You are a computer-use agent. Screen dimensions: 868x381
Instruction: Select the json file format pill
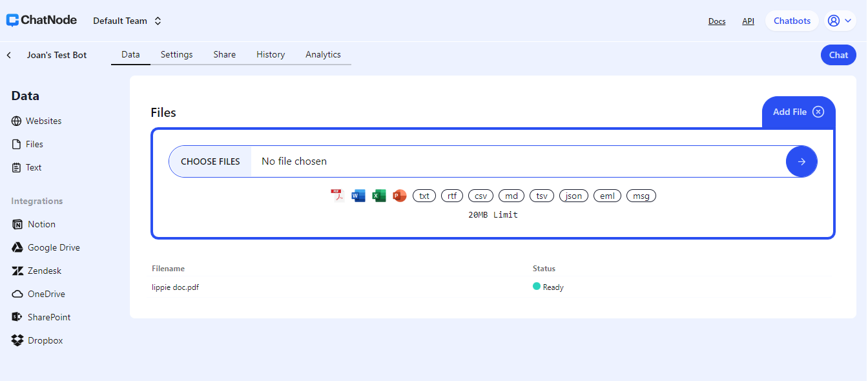pyautogui.click(x=573, y=195)
